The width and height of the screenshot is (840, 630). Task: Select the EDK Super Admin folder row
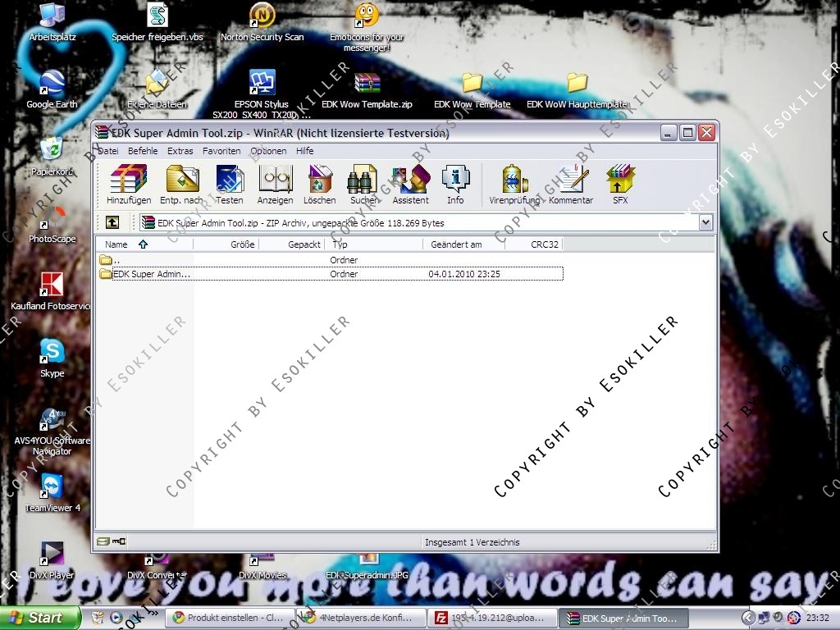pyautogui.click(x=152, y=274)
